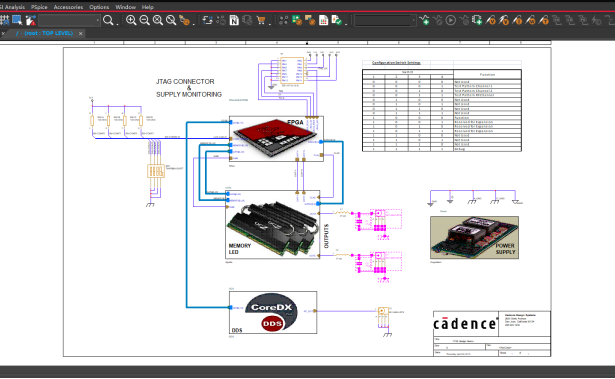Place a current marker I icon
The image size is (615, 379).
tap(517, 20)
